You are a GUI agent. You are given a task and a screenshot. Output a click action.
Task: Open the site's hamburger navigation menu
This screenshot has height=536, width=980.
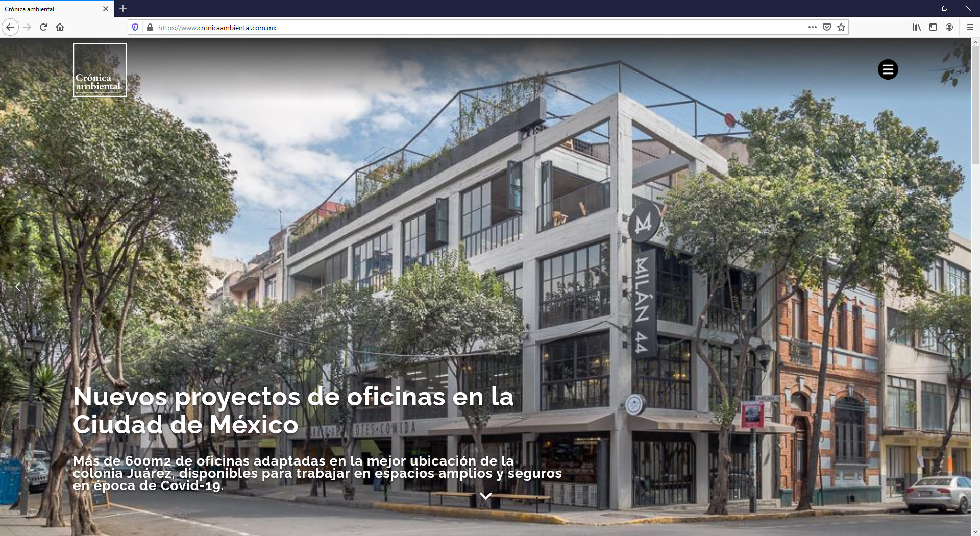[x=888, y=69]
